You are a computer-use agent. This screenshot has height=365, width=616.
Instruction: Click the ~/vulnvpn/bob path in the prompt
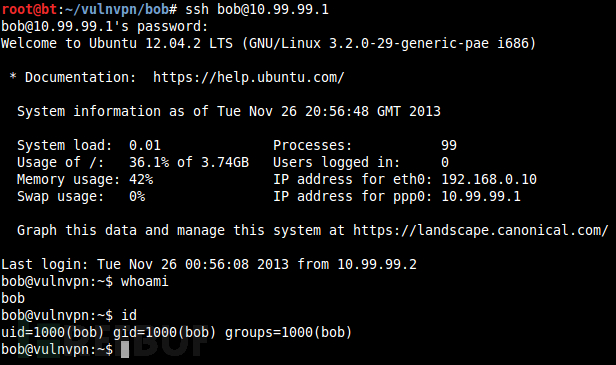[117, 9]
